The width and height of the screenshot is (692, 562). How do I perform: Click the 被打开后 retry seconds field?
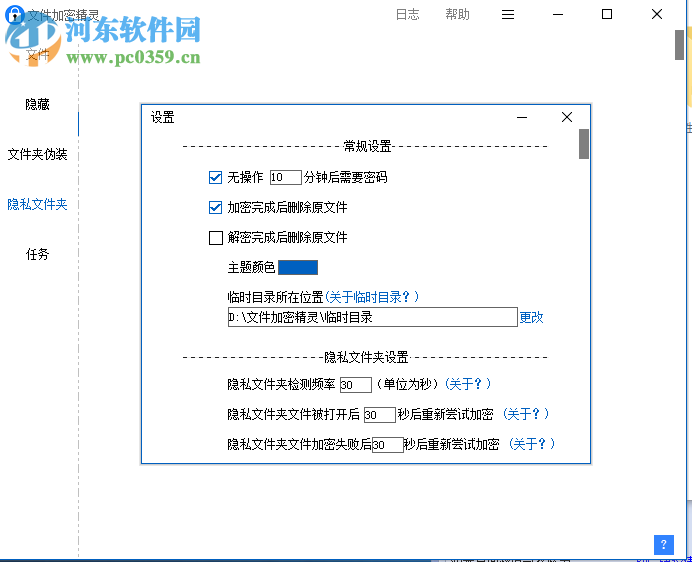tap(380, 415)
